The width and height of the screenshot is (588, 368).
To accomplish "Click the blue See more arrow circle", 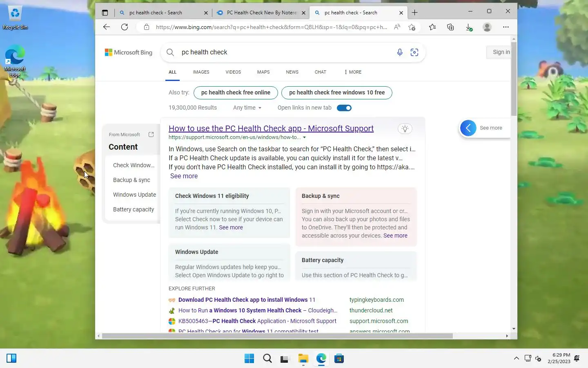I will point(468,128).
